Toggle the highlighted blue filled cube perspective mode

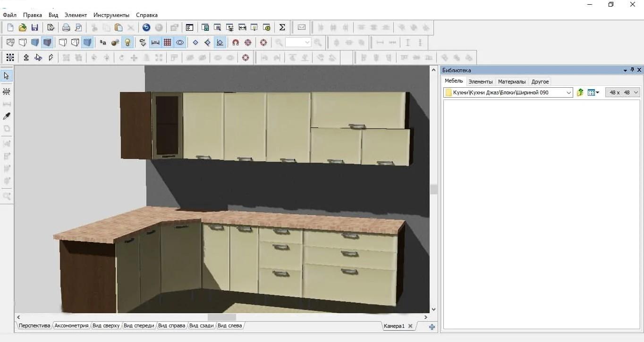(x=87, y=42)
